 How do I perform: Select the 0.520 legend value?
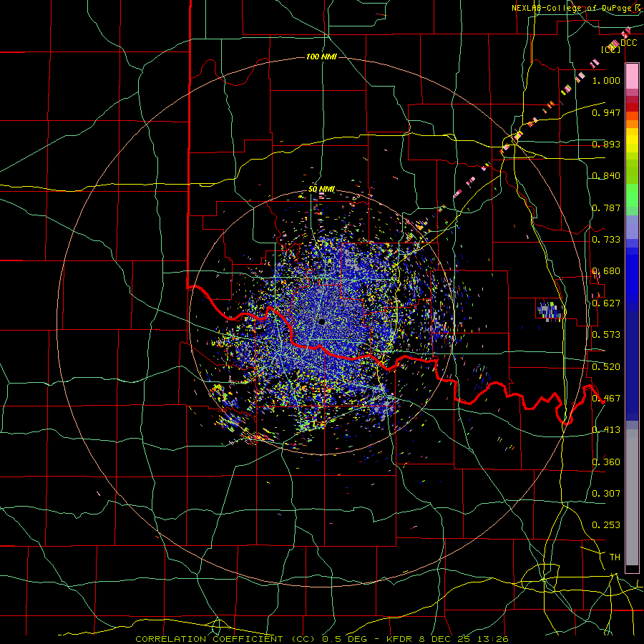point(606,366)
